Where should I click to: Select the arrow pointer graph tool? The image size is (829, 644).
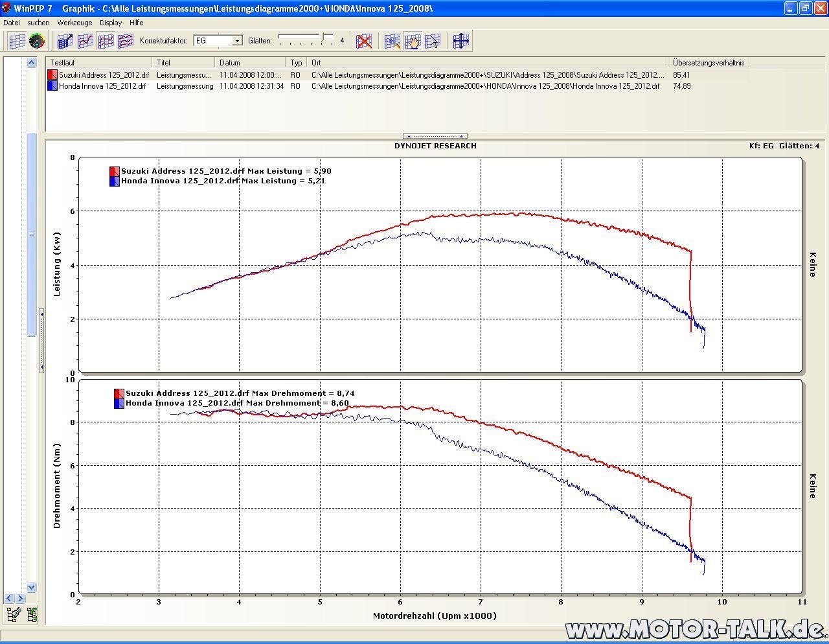(432, 41)
